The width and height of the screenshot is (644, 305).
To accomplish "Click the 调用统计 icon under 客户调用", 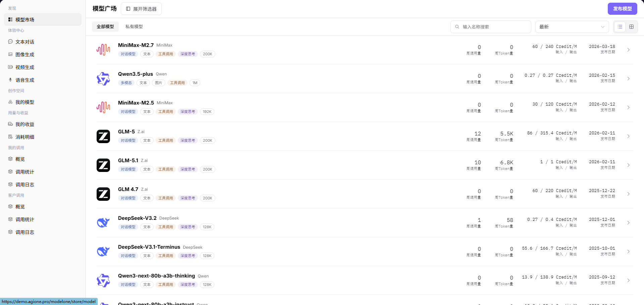I will pyautogui.click(x=10, y=219).
